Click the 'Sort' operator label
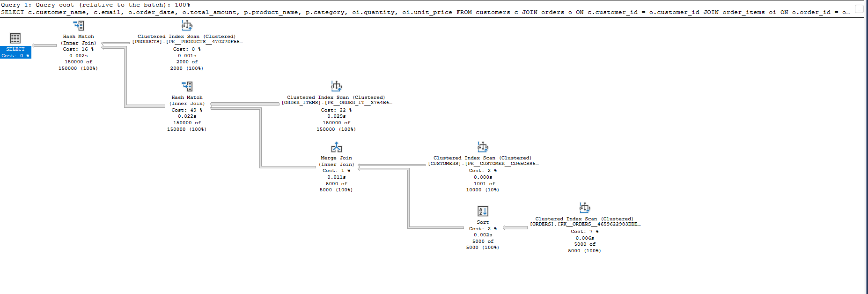 coord(483,222)
